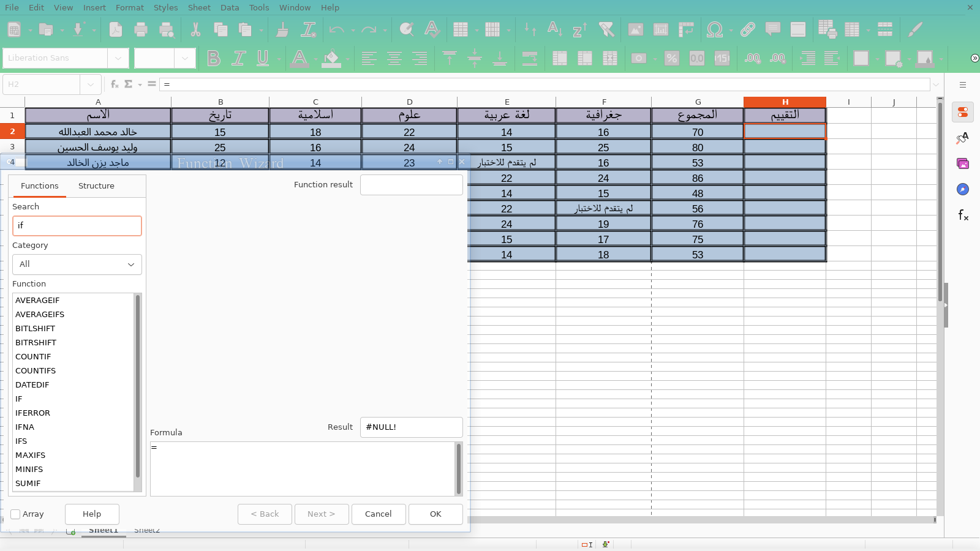Click the Cut scissors icon

point(195,29)
